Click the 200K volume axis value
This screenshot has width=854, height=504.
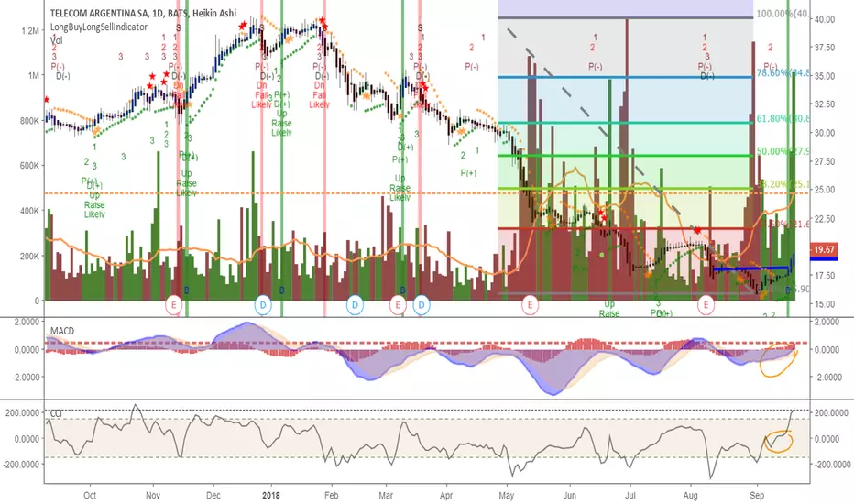29,256
